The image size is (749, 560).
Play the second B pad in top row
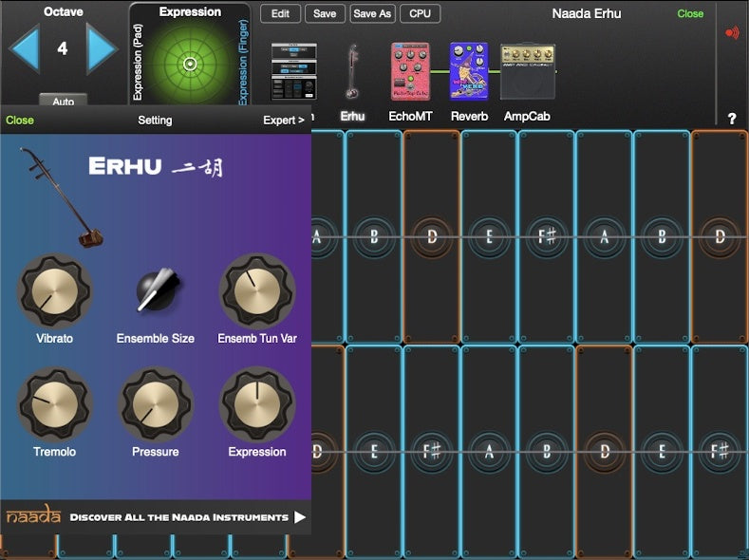662,236
